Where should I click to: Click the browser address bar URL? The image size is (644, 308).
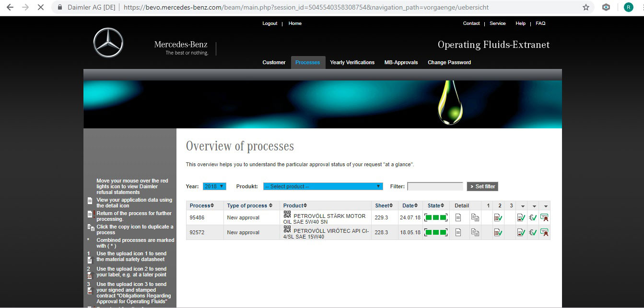coord(306,7)
